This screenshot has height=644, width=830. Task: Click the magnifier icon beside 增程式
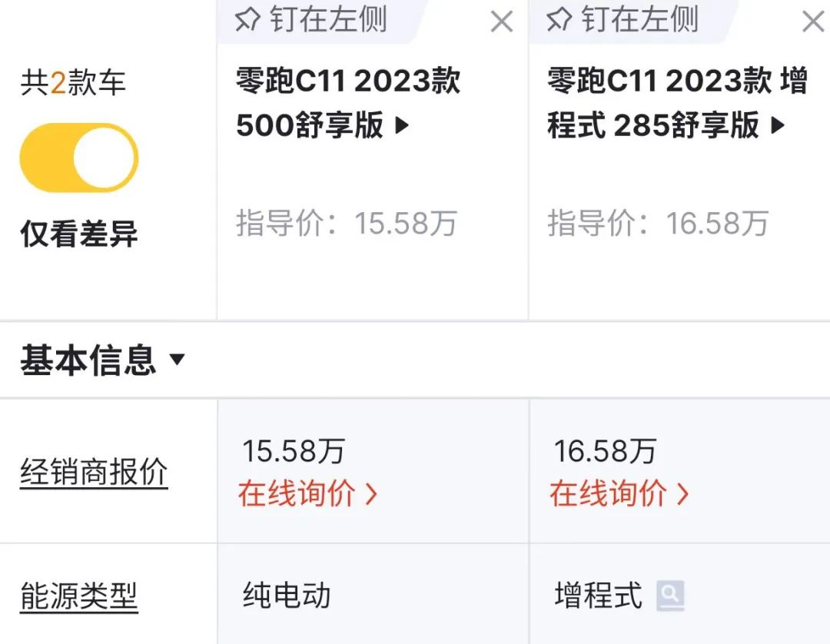click(x=670, y=595)
